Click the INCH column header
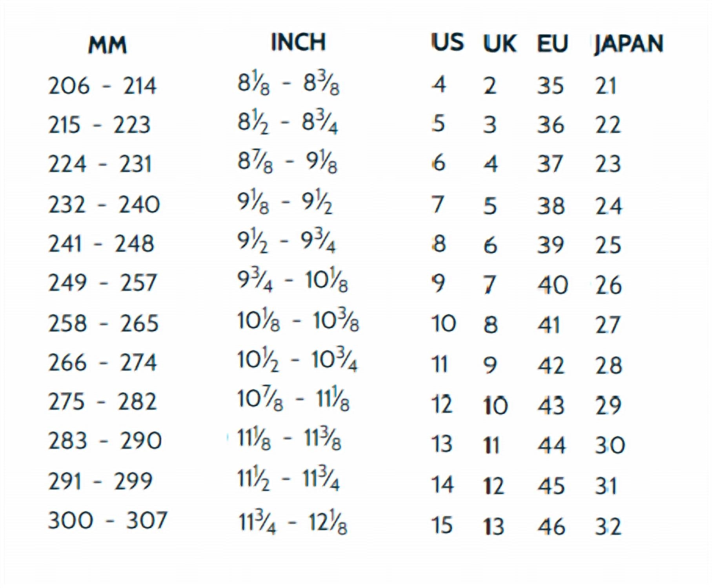712x588 pixels. point(298,42)
